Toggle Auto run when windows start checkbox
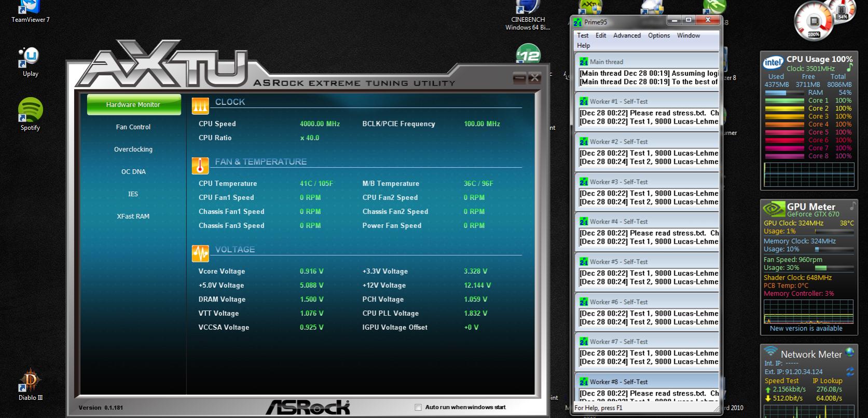The height and width of the screenshot is (418, 868). 418,408
